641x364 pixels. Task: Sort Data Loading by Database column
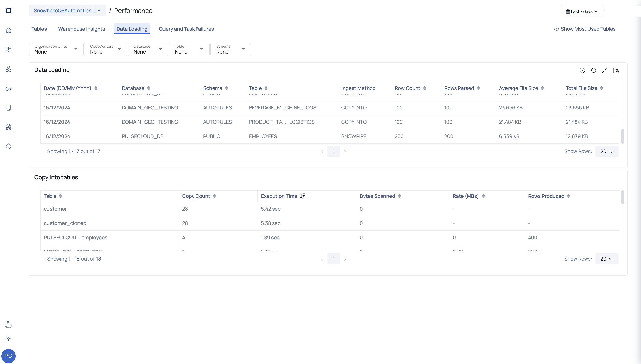click(x=148, y=88)
